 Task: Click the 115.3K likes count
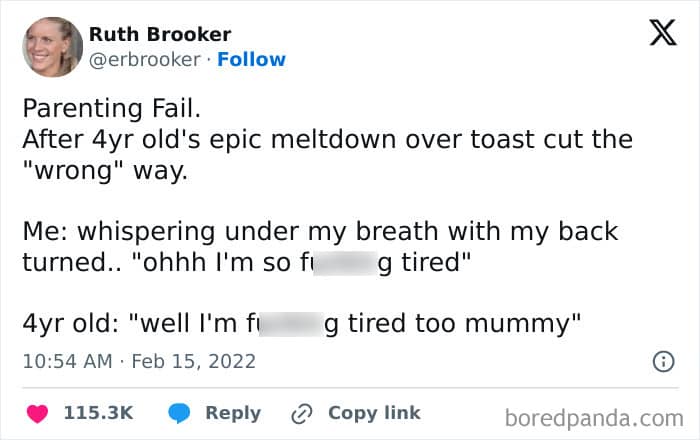98,413
